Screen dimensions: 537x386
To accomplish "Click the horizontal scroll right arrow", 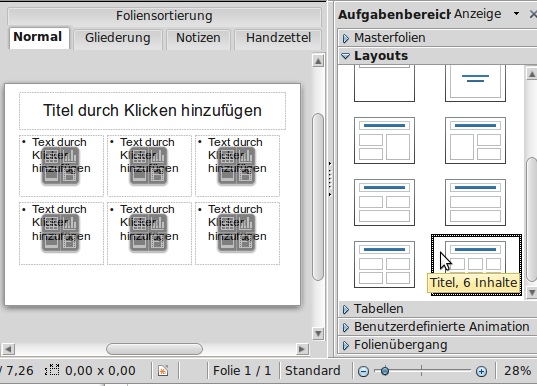I will 302,349.
